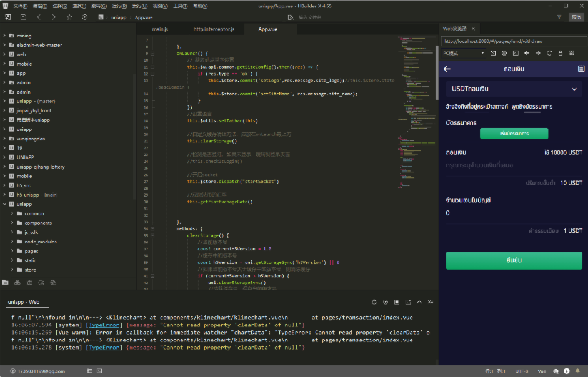Click the withdraw amount input field

pos(514,165)
